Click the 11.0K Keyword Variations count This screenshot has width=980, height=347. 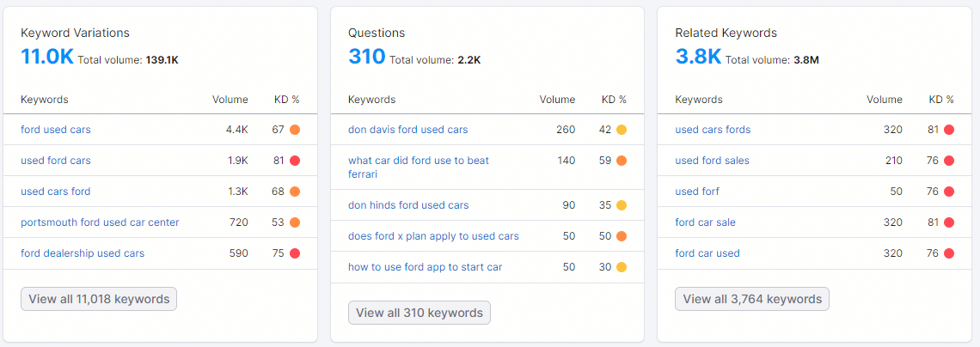point(47,57)
